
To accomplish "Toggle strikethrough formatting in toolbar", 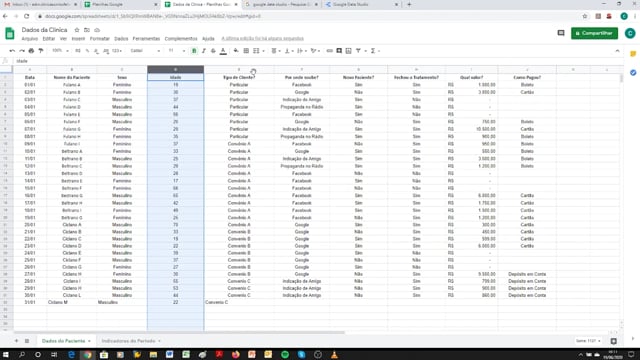I will click(x=213, y=51).
